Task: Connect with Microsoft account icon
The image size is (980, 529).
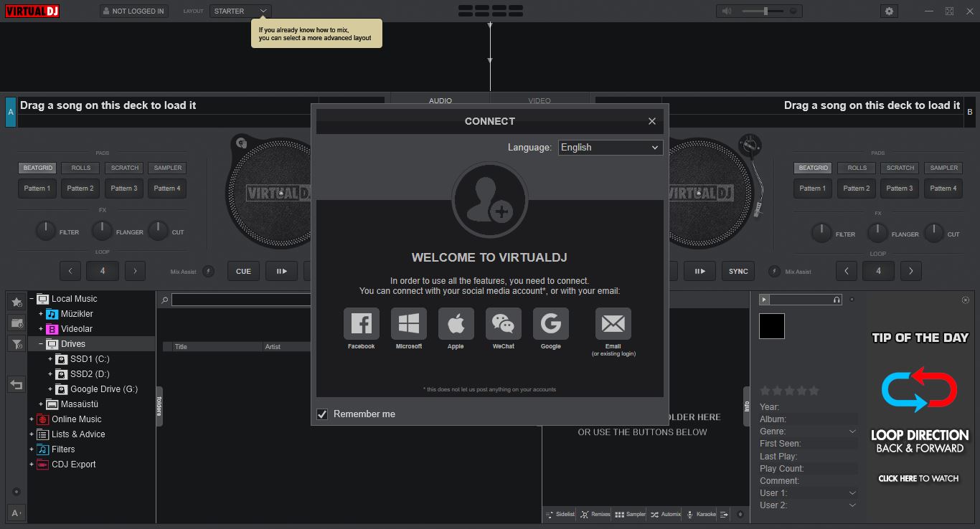Action: (408, 324)
